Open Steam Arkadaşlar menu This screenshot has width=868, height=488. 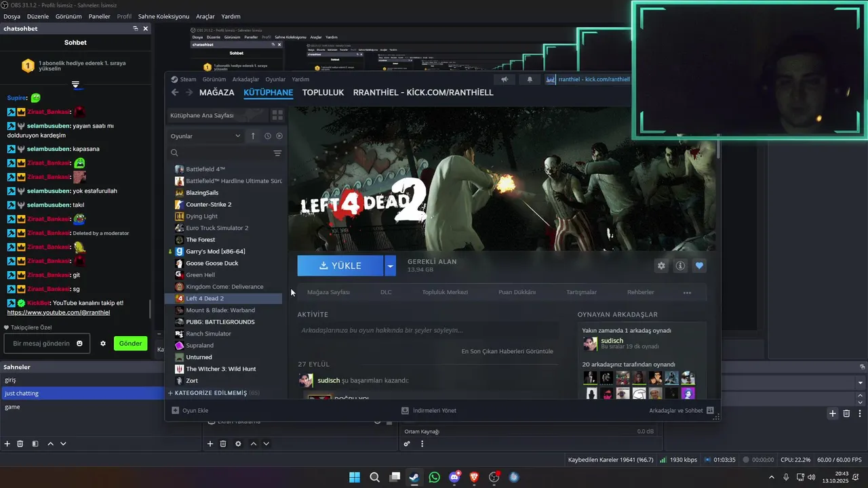tap(245, 79)
